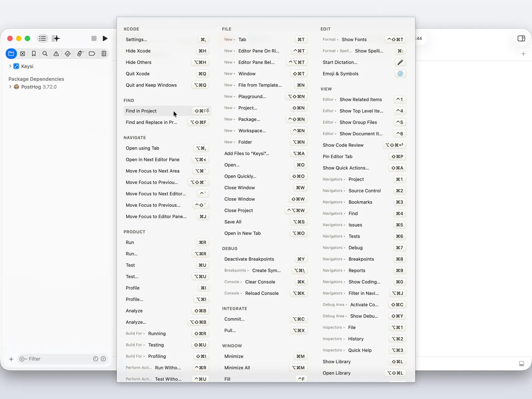Toggle recent files filter clock icon

95,359
